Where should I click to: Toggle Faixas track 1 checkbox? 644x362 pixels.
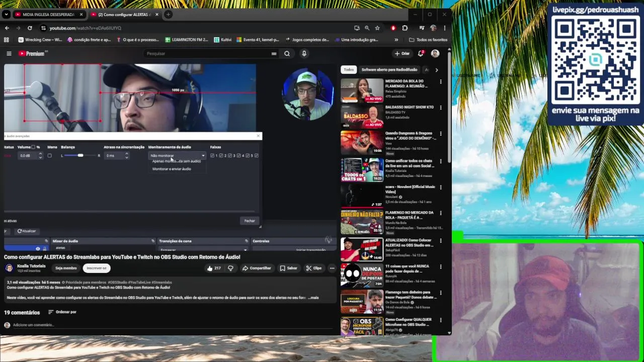tap(212, 156)
